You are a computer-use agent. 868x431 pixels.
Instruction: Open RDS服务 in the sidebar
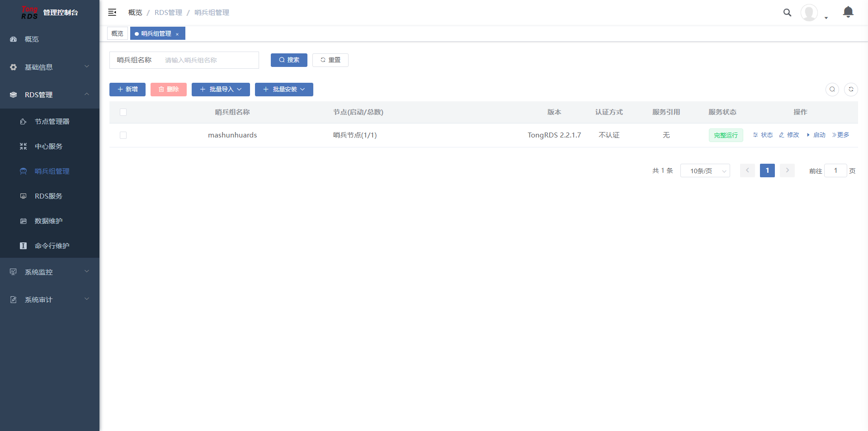pyautogui.click(x=50, y=196)
